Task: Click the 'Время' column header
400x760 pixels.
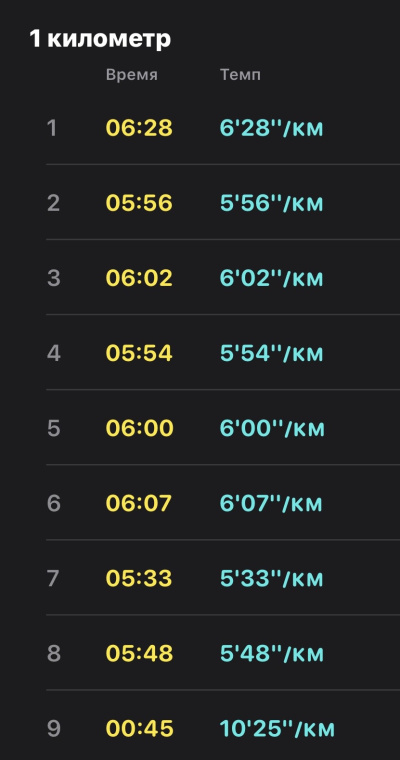Action: tap(132, 75)
